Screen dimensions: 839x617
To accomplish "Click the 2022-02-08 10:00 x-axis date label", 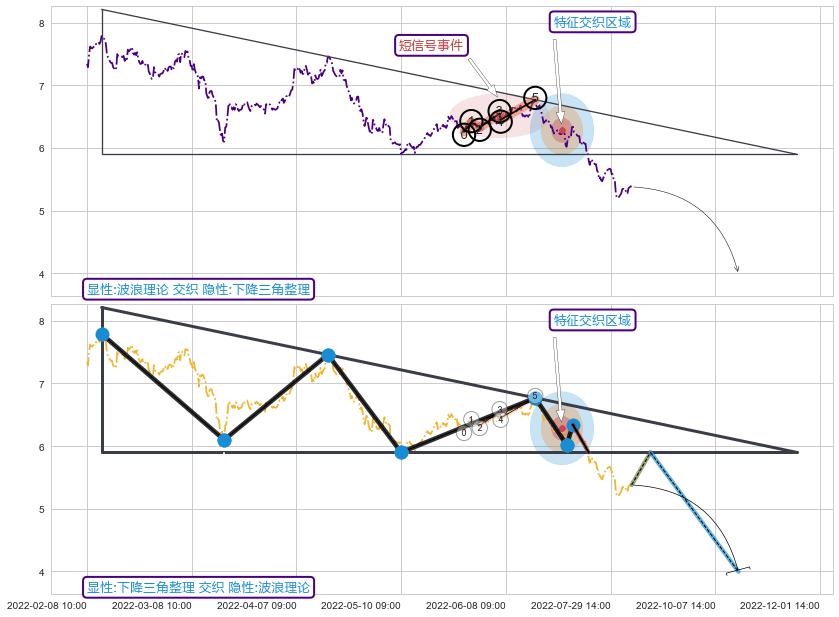I will (x=47, y=605).
